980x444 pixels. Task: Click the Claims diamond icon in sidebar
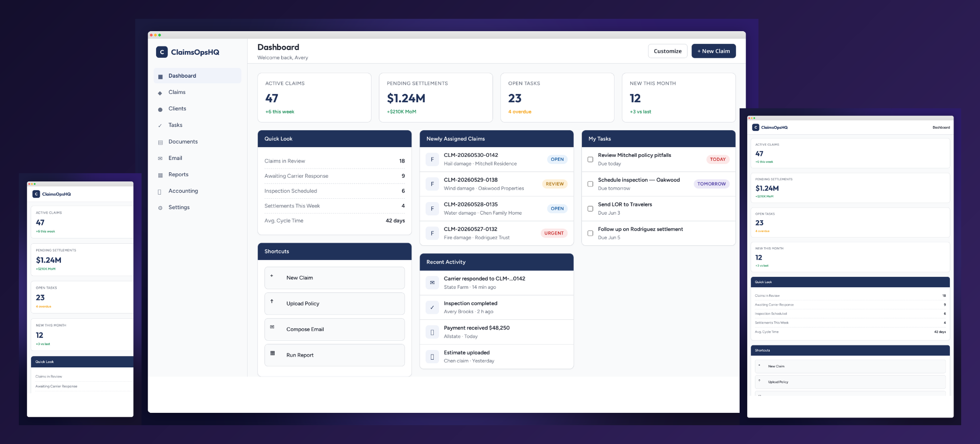(160, 92)
